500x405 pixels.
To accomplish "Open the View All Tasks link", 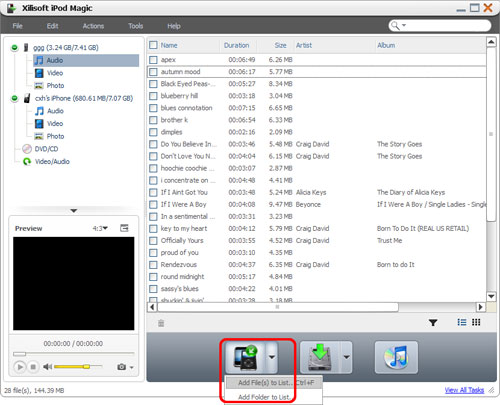I will pyautogui.click(x=464, y=390).
